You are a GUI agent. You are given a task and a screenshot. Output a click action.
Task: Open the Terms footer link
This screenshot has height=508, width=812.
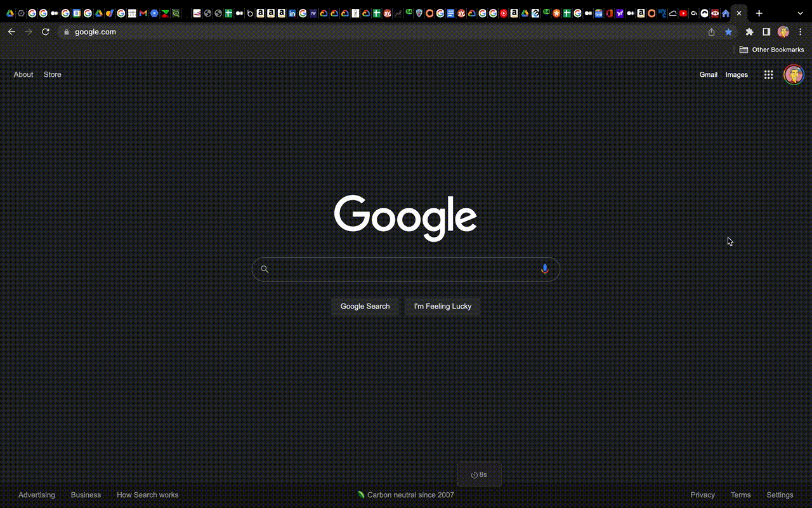tap(740, 495)
